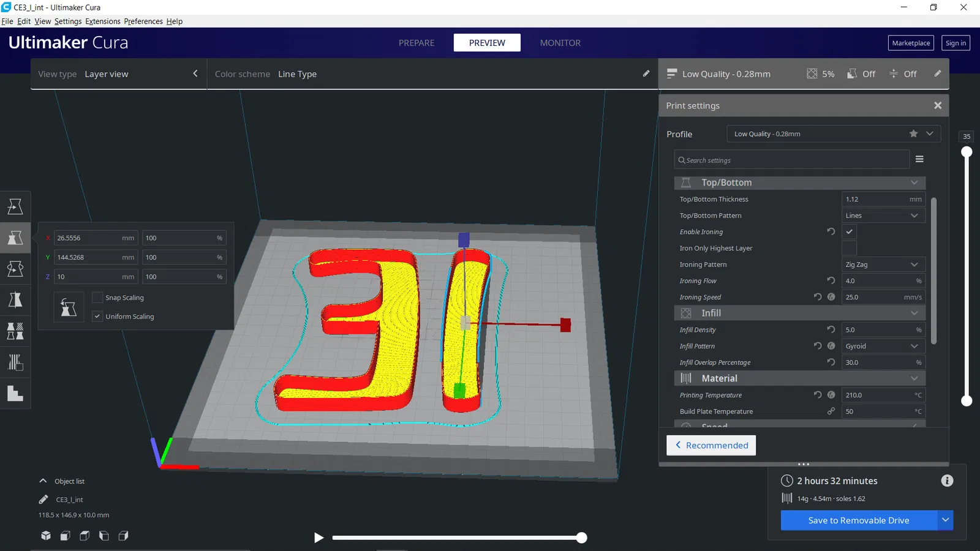The height and width of the screenshot is (551, 980).
Task: Switch to front camera view
Action: 66,536
